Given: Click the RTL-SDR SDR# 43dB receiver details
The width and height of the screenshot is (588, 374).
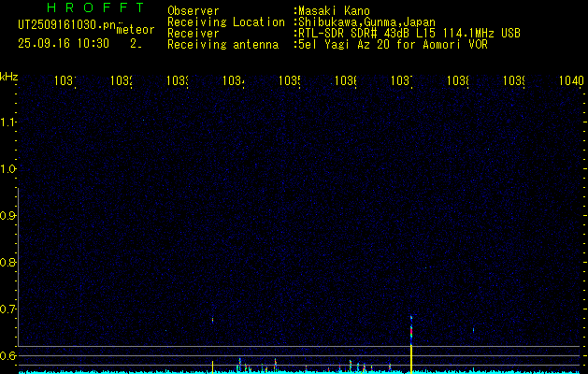Looking at the screenshot, I should [x=409, y=34].
